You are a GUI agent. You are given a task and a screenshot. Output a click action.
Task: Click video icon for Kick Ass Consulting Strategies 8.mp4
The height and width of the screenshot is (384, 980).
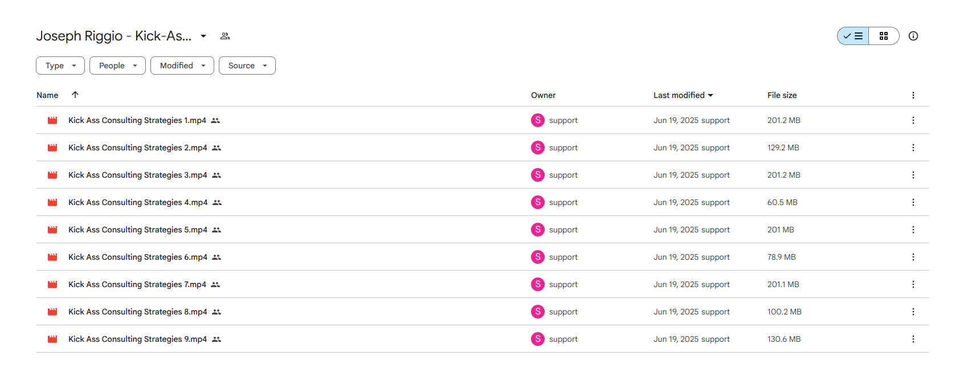pyautogui.click(x=52, y=312)
